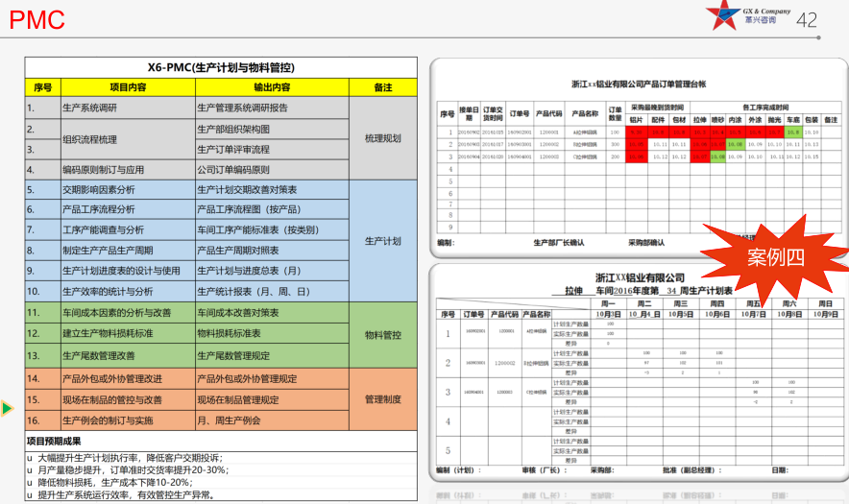This screenshot has width=849, height=504.
Task: Click the 采购最晚到货时间 header in order ledger
Action: 657,108
